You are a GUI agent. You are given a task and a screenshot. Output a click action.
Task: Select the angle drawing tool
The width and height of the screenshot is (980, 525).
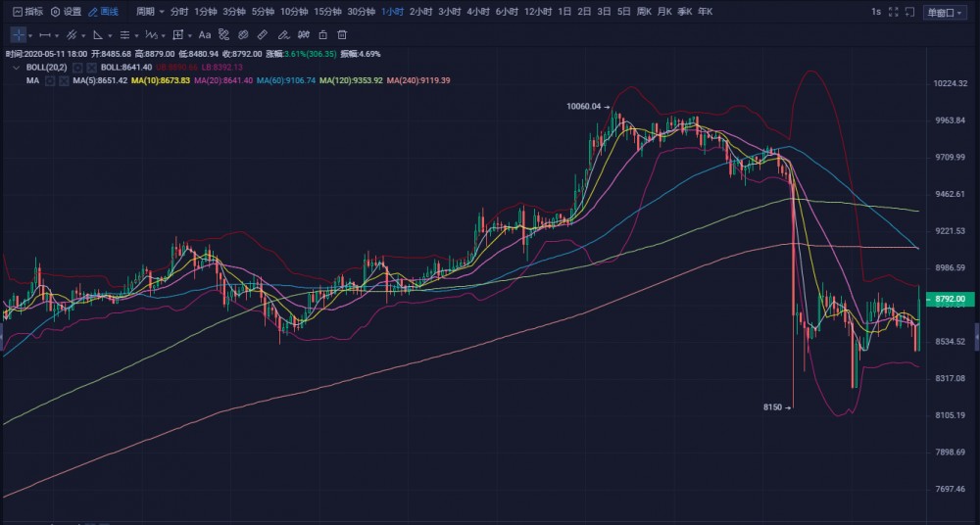click(97, 34)
